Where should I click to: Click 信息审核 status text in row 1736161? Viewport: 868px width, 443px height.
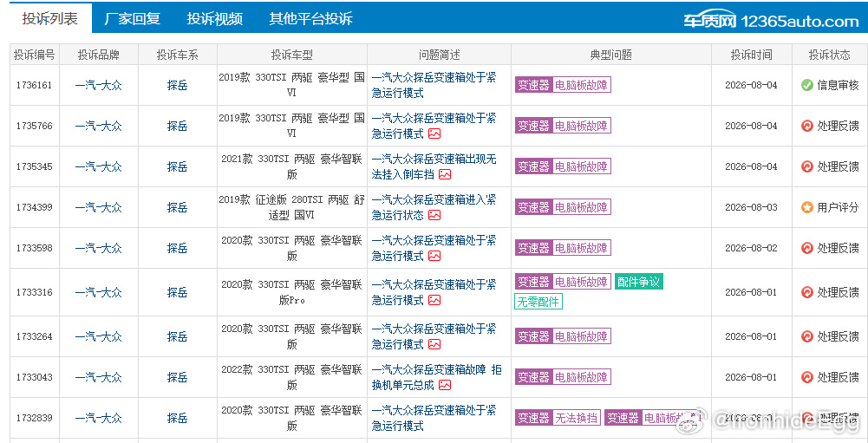[x=839, y=85]
